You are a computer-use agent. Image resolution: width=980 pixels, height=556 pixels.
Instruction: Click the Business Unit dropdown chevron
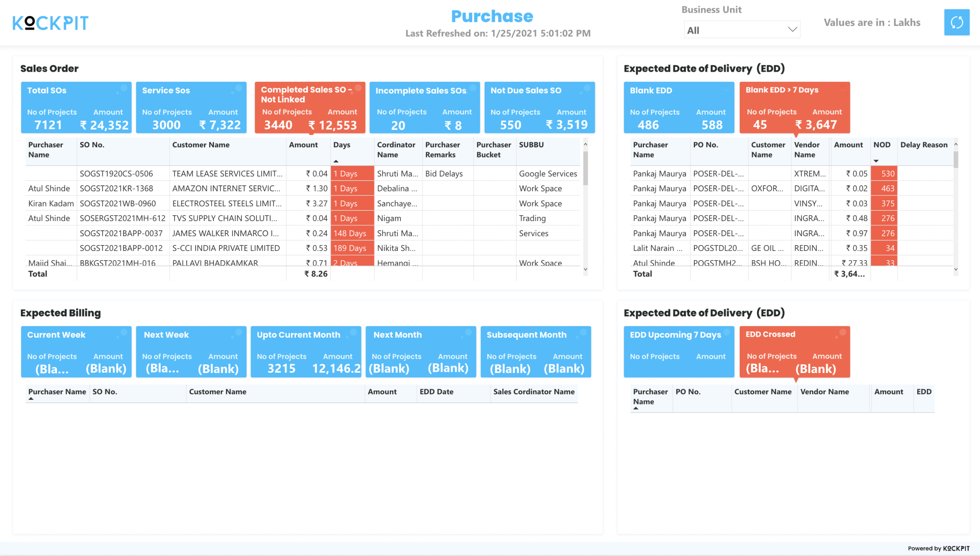click(x=792, y=30)
